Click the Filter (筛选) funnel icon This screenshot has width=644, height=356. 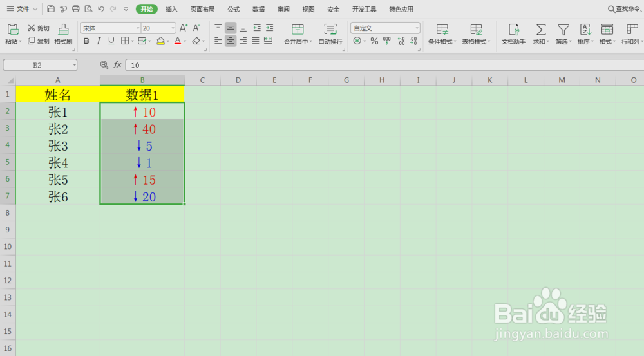coord(563,30)
